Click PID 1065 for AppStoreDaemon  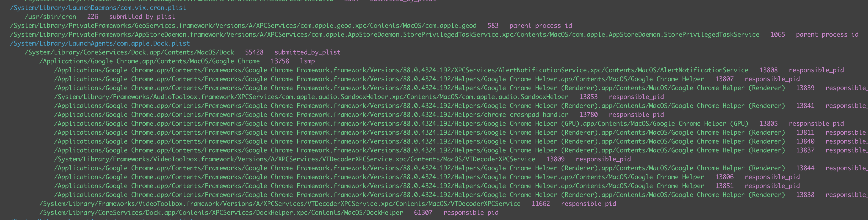[777, 34]
